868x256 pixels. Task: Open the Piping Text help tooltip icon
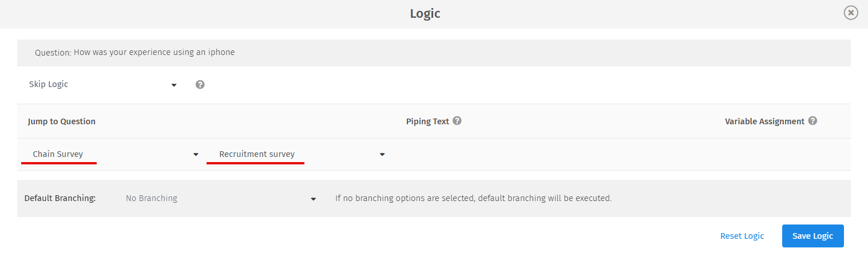pos(457,121)
